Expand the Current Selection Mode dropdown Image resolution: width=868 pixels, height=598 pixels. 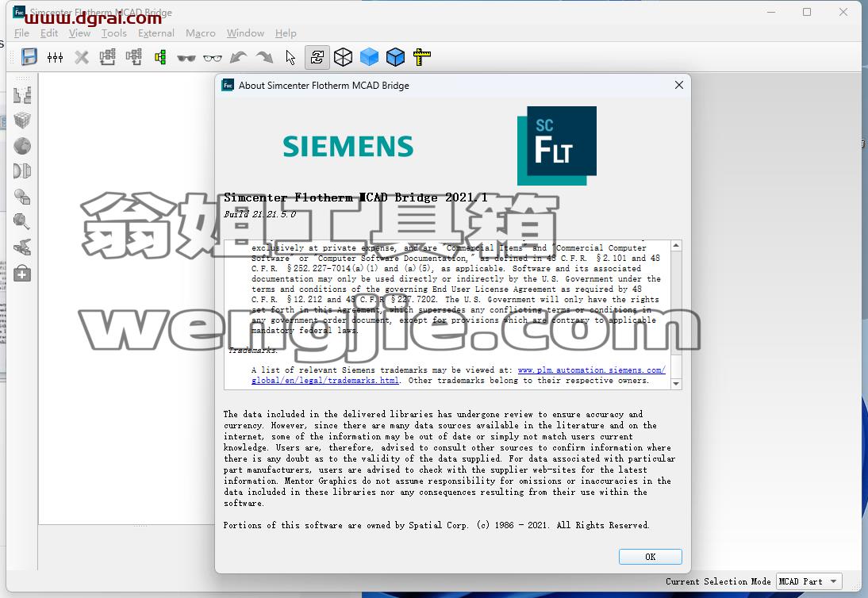point(809,581)
